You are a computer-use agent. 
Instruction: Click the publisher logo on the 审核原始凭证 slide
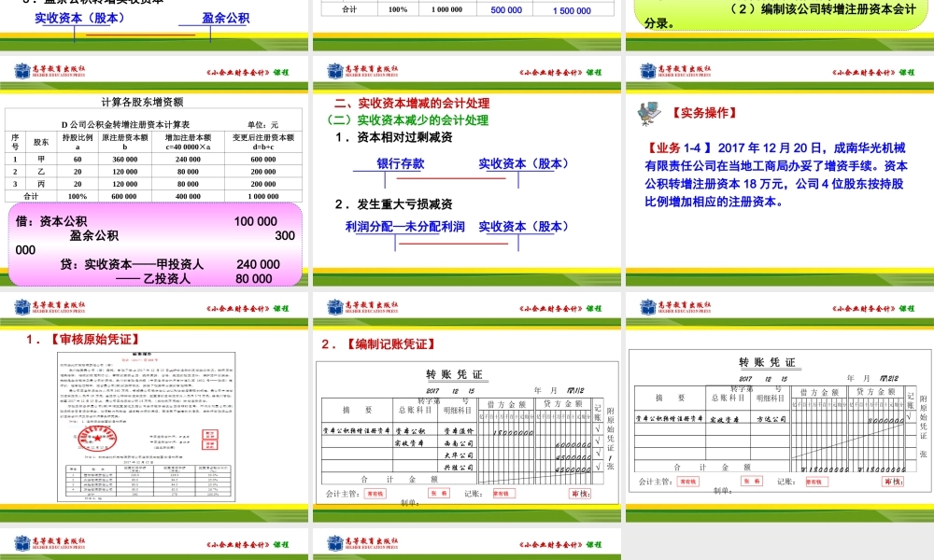(x=21, y=307)
